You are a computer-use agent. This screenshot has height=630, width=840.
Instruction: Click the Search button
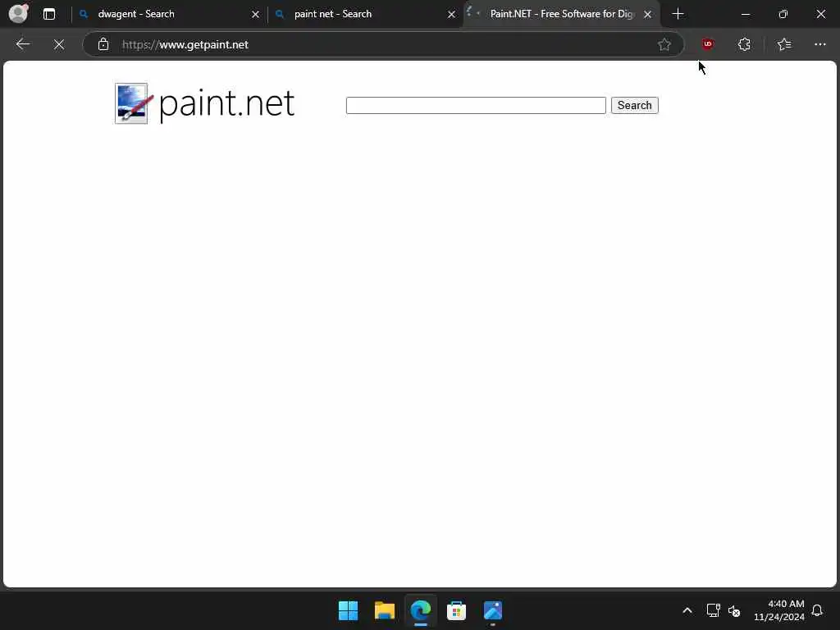pos(635,106)
